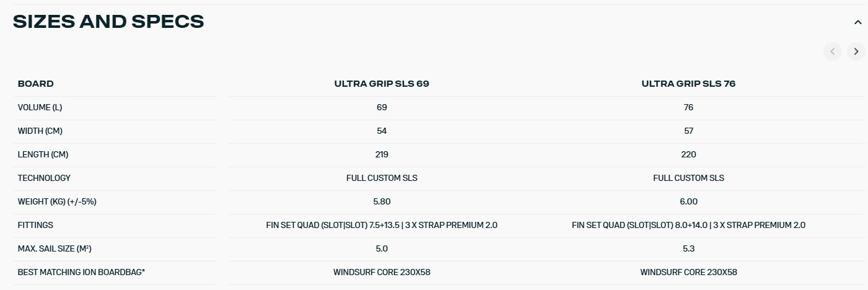Image resolution: width=868 pixels, height=290 pixels.
Task: Click the previous arrow in specs table
Action: (832, 51)
